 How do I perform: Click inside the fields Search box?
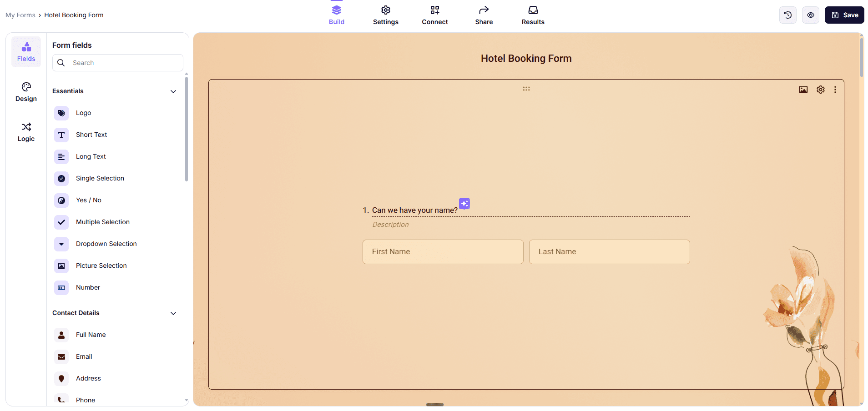(117, 63)
